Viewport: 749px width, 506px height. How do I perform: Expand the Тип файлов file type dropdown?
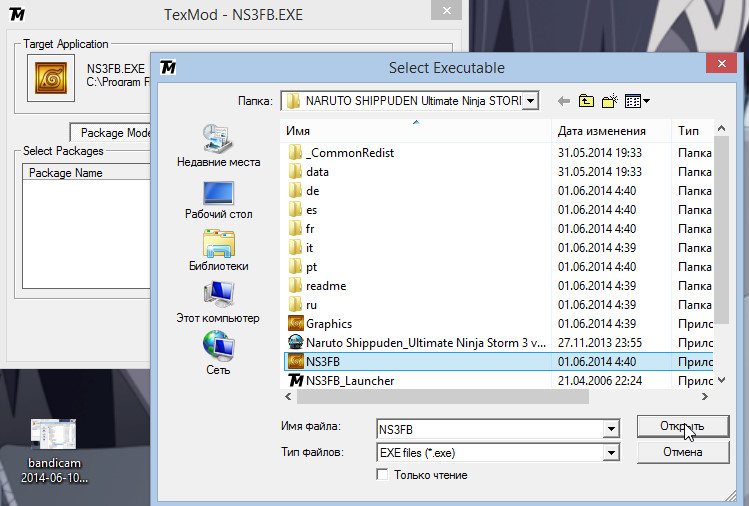pyautogui.click(x=611, y=452)
